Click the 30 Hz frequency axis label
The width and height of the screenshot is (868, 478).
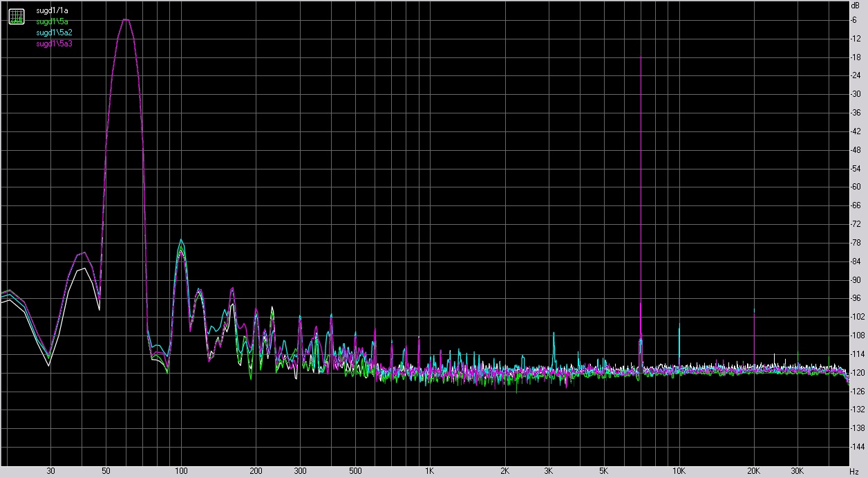coord(50,470)
